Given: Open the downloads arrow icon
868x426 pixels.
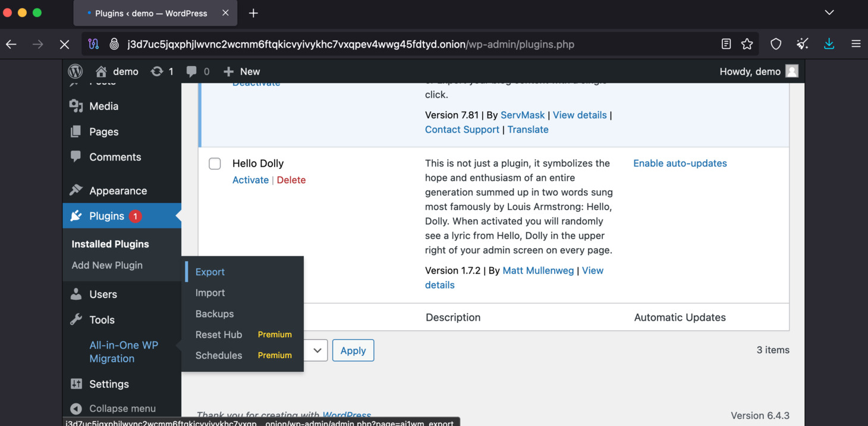Looking at the screenshot, I should [829, 44].
